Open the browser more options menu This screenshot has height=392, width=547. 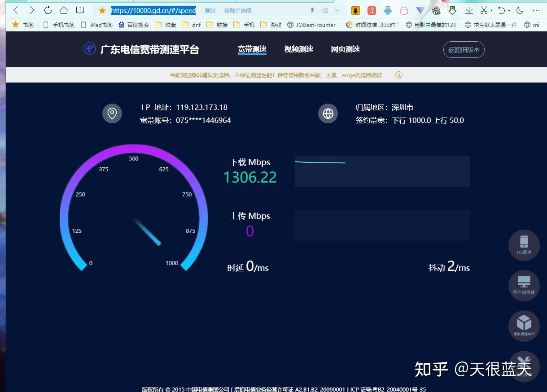pyautogui.click(x=536, y=10)
